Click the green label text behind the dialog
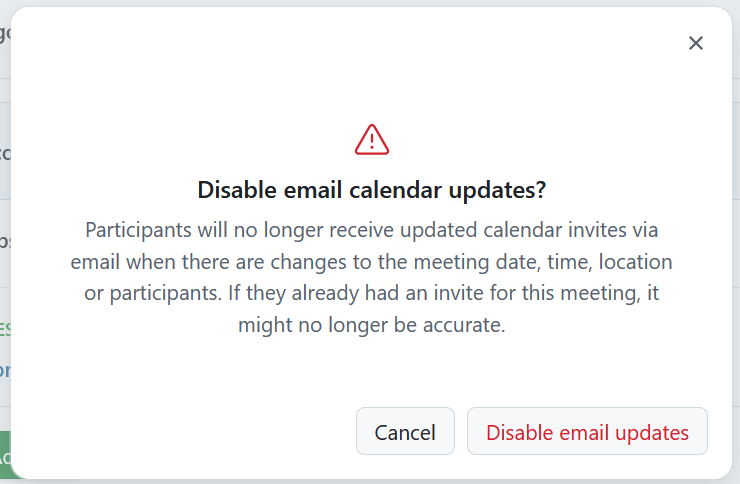 tap(4, 328)
